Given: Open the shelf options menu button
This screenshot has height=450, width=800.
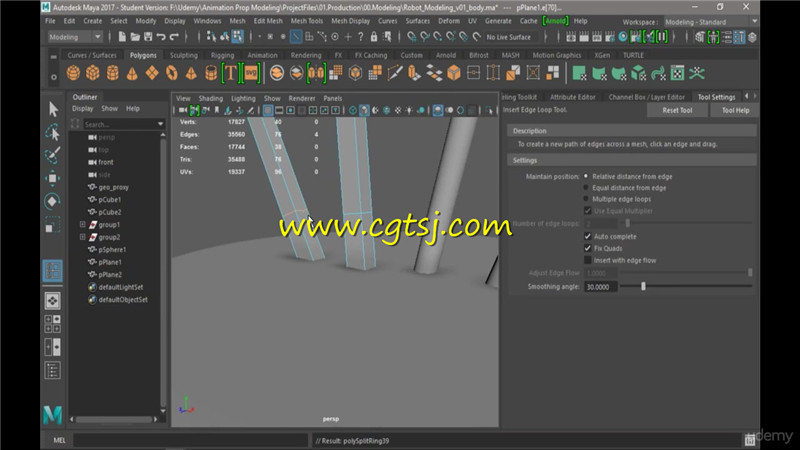Looking at the screenshot, I should coord(54,77).
